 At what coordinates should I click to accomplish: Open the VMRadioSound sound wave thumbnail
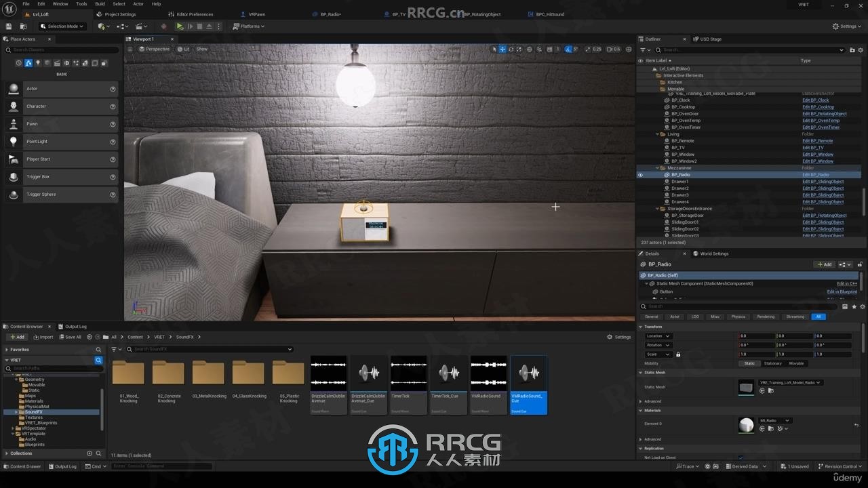[x=489, y=373]
